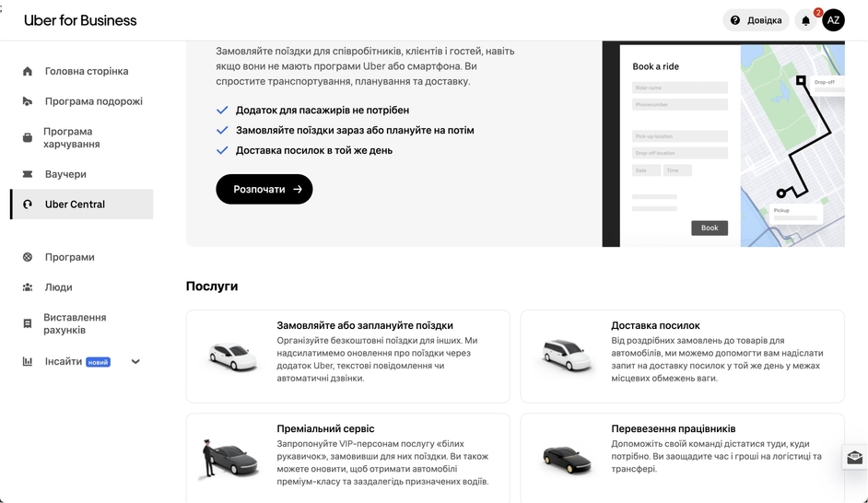Open Замовляйте або заплануйте поїздки card
Image resolution: width=868 pixels, height=503 pixels.
coord(347,357)
